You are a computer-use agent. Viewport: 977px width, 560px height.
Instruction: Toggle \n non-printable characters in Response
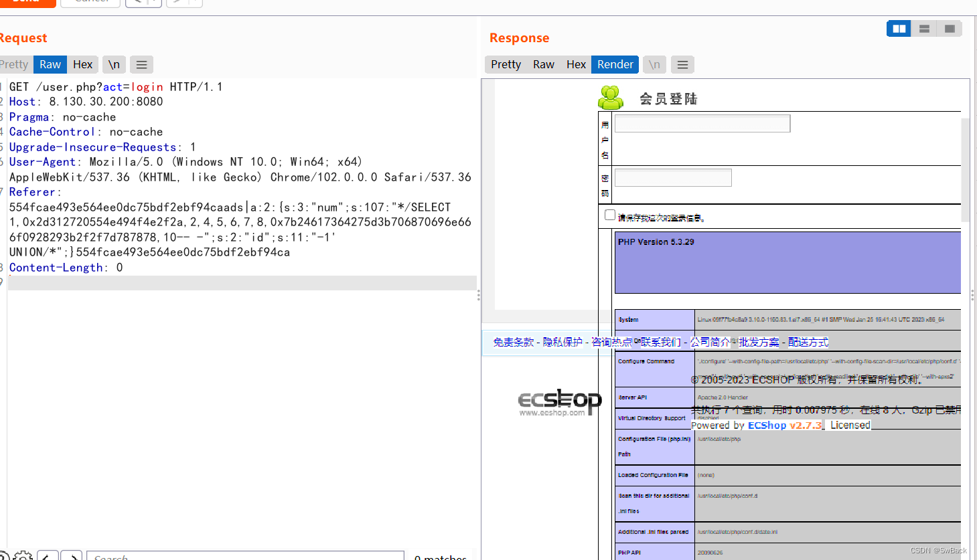654,65
